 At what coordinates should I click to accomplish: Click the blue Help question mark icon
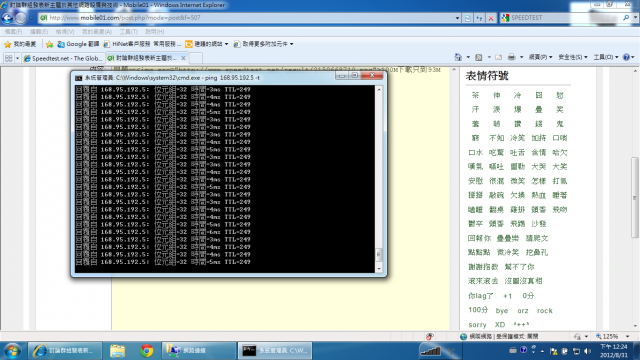click(x=626, y=57)
